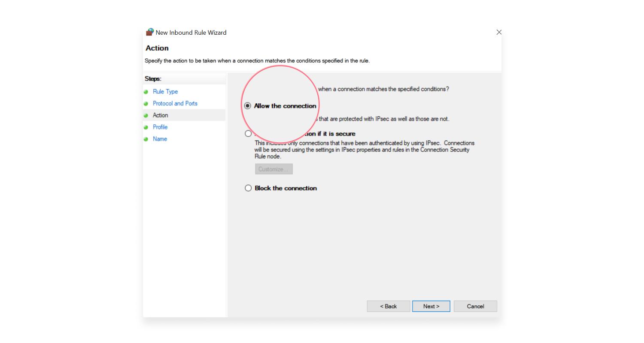Click the green bullet beside Profile
The width and height of the screenshot is (644, 343).
(x=146, y=127)
